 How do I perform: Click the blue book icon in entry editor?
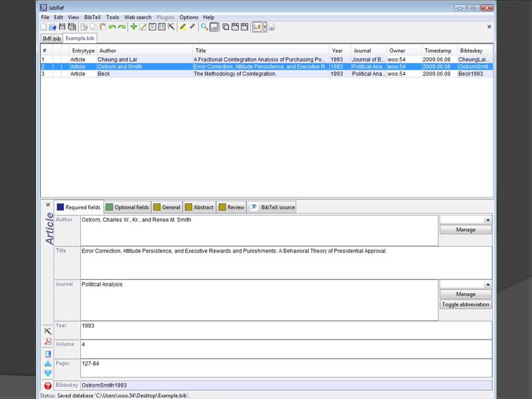(48, 354)
